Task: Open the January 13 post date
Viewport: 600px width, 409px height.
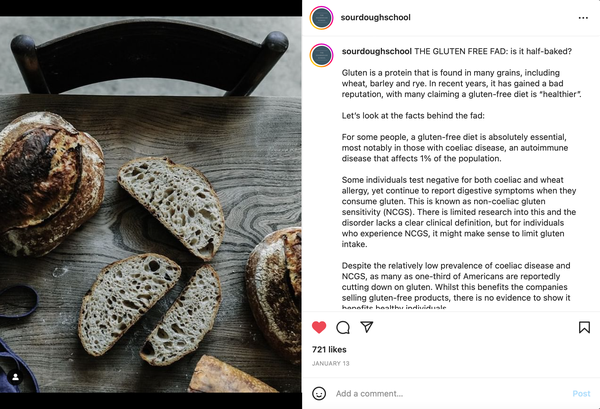Action: pyautogui.click(x=331, y=363)
